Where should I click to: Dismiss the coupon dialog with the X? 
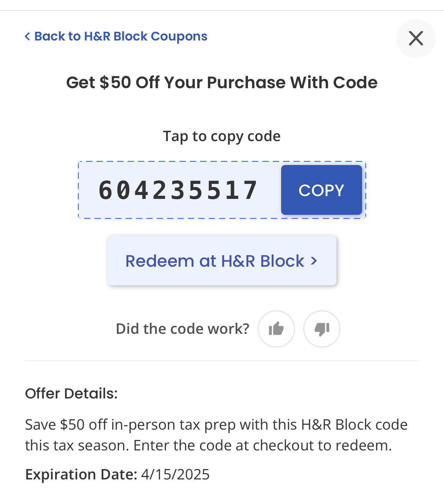[x=416, y=38]
